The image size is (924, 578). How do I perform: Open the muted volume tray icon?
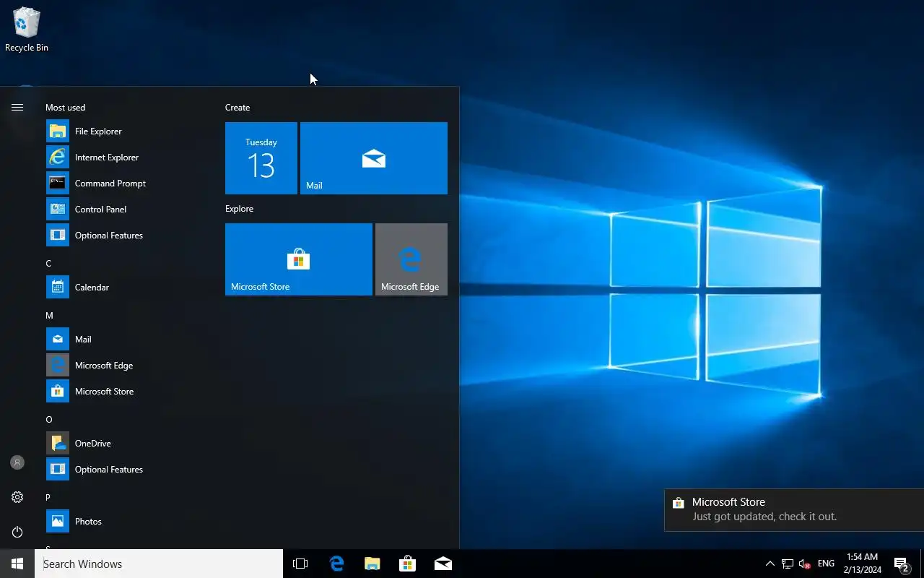805,564
